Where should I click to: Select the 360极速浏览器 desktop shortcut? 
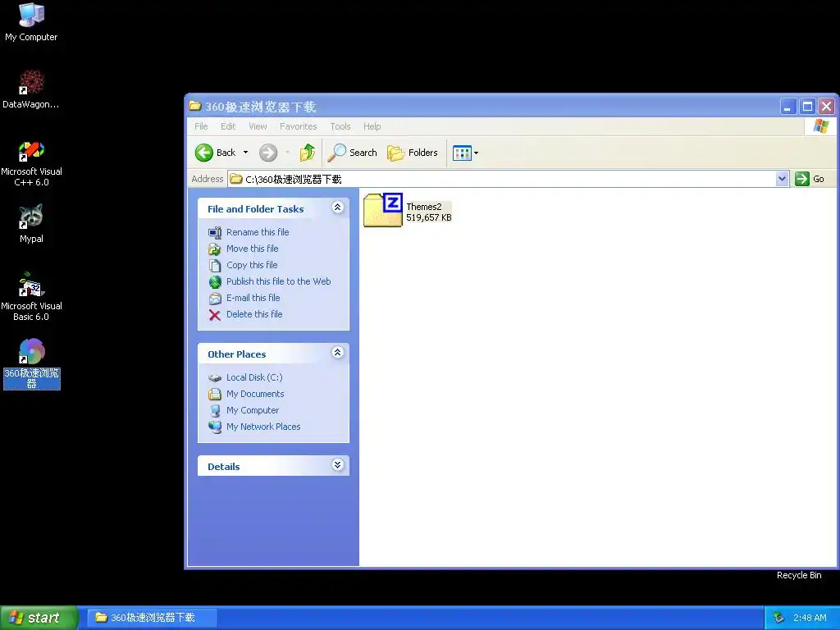[x=32, y=364]
